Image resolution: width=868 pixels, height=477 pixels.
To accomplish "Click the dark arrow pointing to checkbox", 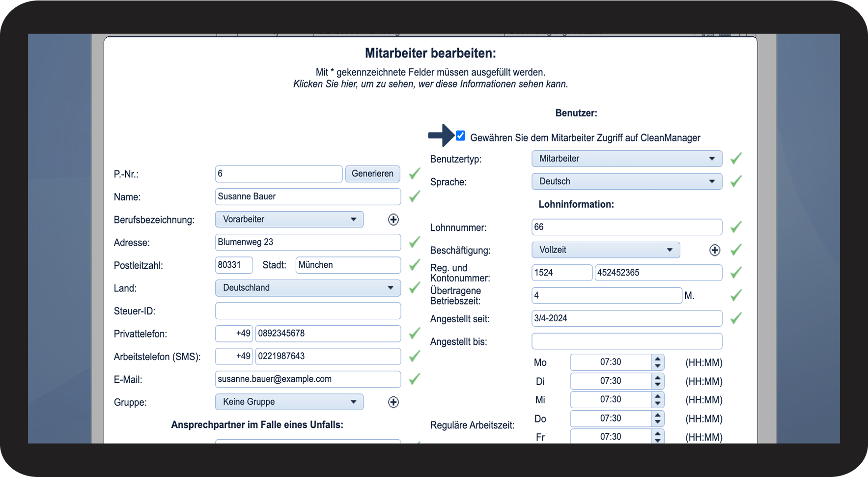I will pos(441,135).
